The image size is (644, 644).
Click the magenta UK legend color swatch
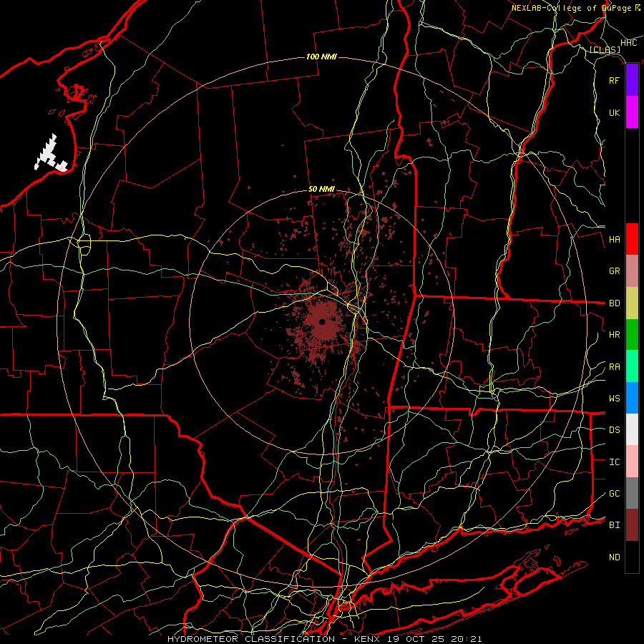632,112
